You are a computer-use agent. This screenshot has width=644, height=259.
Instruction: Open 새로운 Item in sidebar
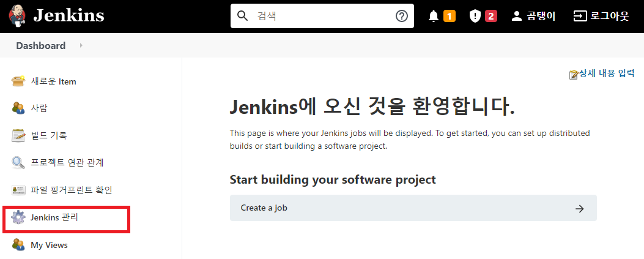pos(53,81)
